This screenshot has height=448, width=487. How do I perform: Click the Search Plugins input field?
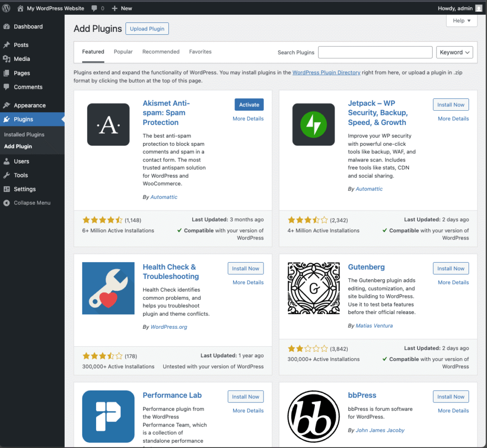tap(375, 52)
